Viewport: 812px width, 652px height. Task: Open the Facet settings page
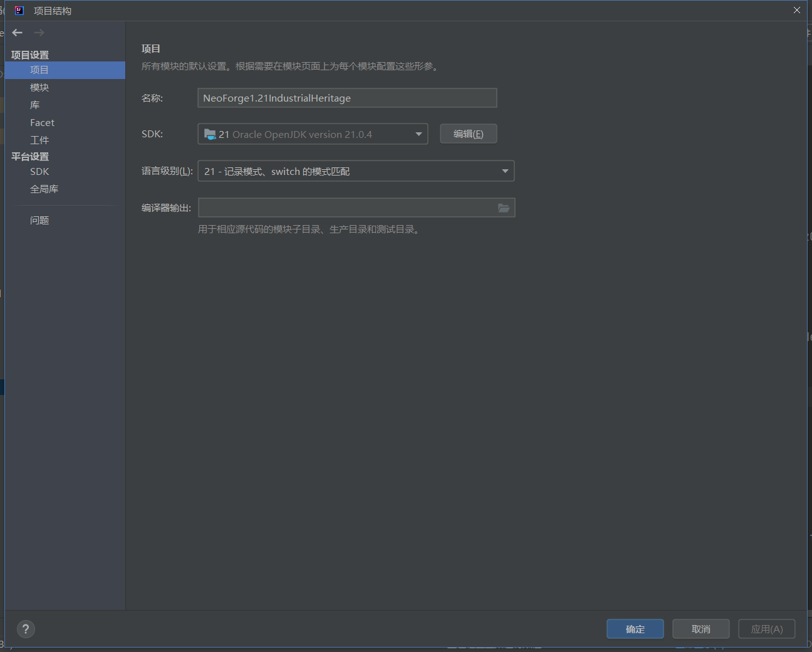pyautogui.click(x=42, y=123)
